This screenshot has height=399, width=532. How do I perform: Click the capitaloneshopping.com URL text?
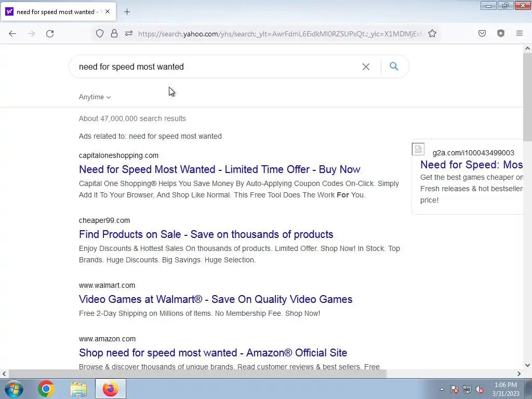pyautogui.click(x=118, y=155)
